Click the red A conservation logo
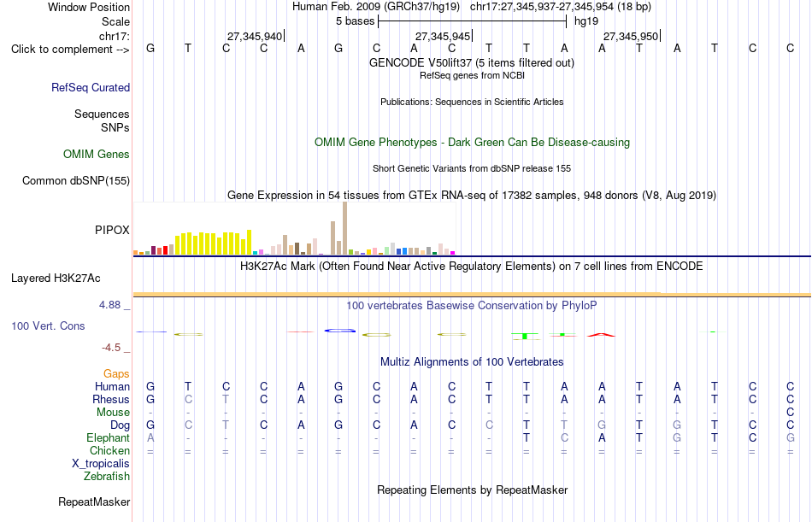 tap(601, 335)
